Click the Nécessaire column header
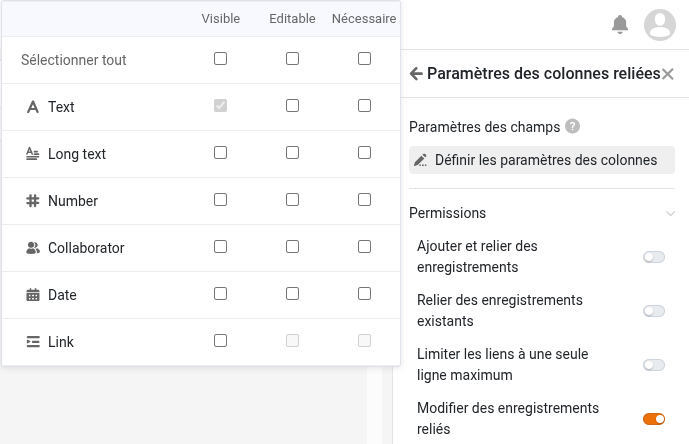689x444 pixels. point(364,18)
